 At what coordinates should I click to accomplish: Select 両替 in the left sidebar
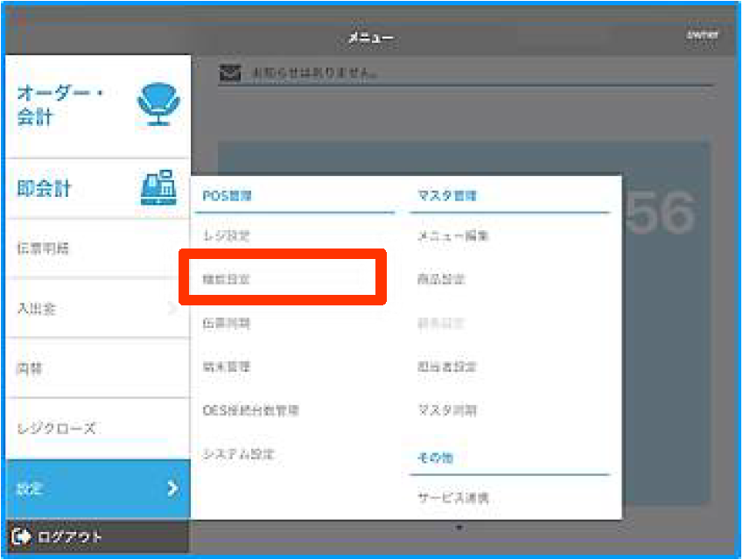[30, 368]
